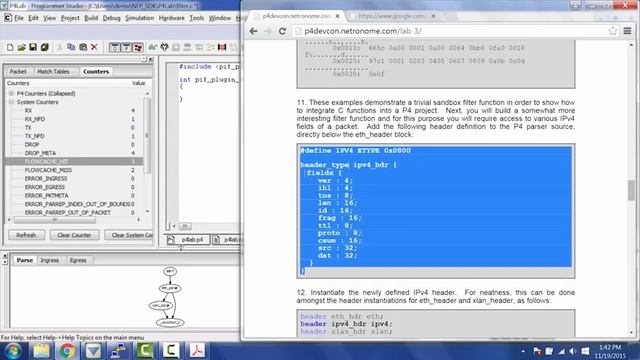
Task: Click the graph view toggle icon in toolbar
Action: point(138,48)
